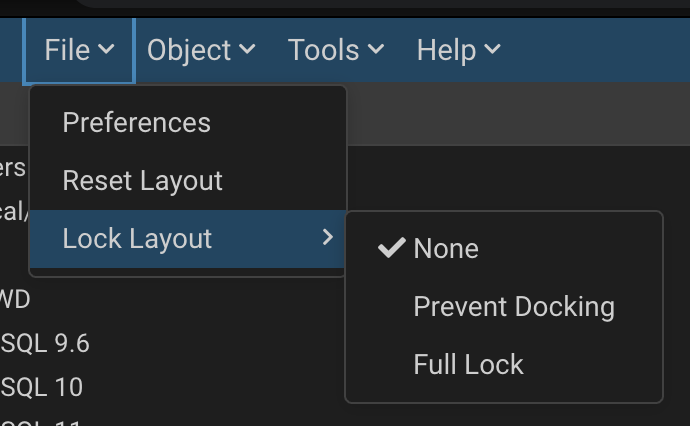Select the SQL 9.6 server entry
The width and height of the screenshot is (690, 426).
click(x=45, y=344)
